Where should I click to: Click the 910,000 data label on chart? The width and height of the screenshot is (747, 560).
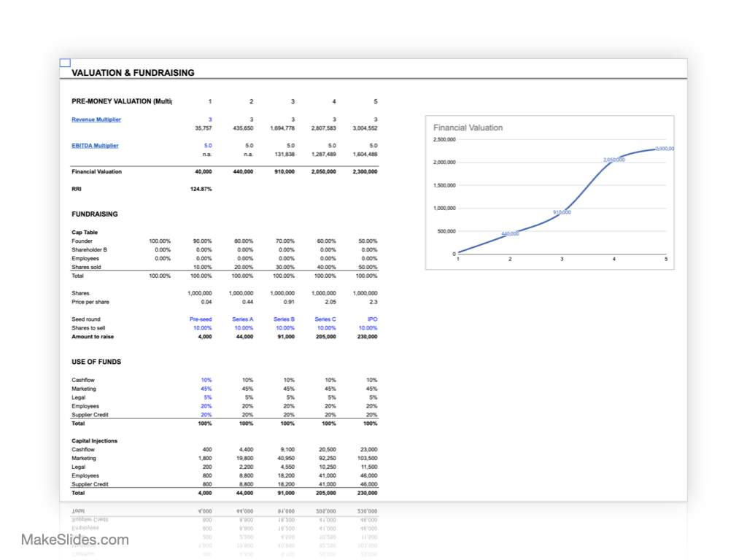562,212
